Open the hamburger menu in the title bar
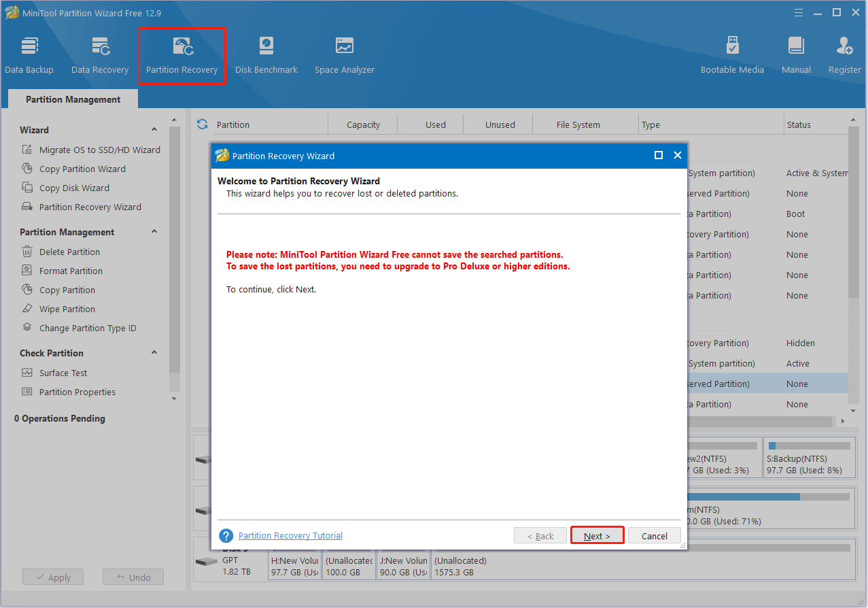868x608 pixels. (x=798, y=12)
